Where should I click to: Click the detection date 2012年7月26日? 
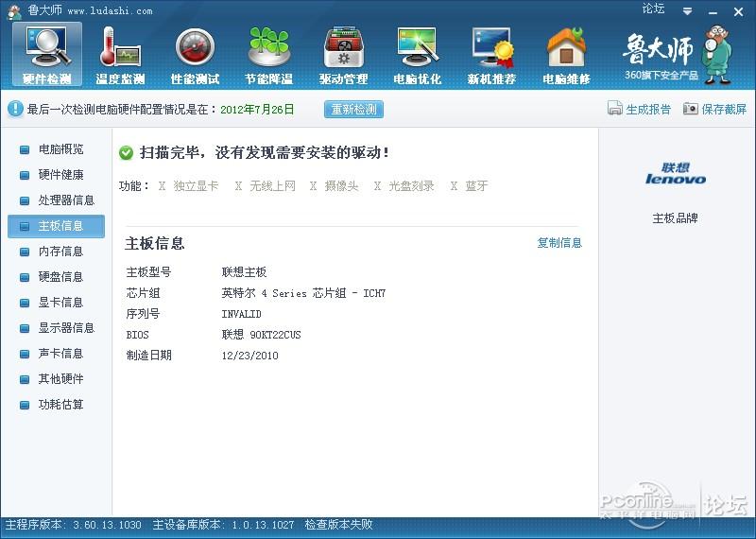pos(257,110)
